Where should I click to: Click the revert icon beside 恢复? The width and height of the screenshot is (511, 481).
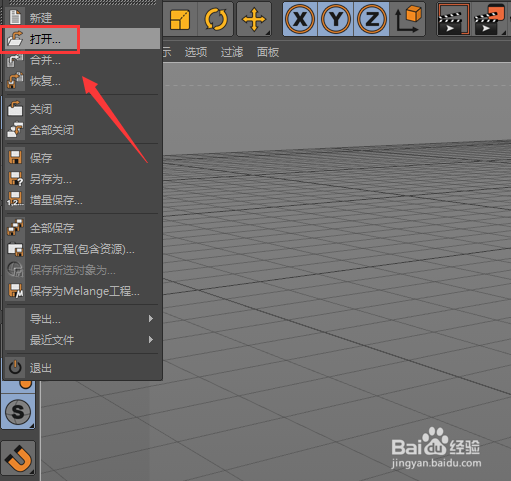tap(15, 81)
